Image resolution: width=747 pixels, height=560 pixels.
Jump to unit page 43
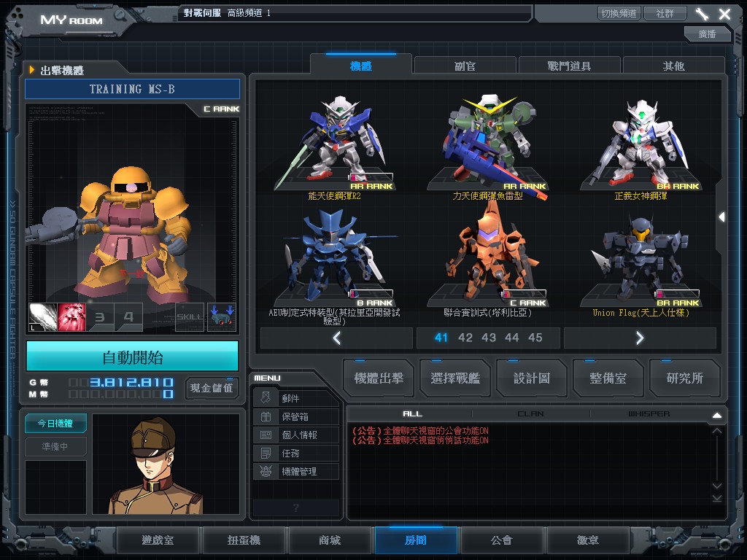pos(489,338)
